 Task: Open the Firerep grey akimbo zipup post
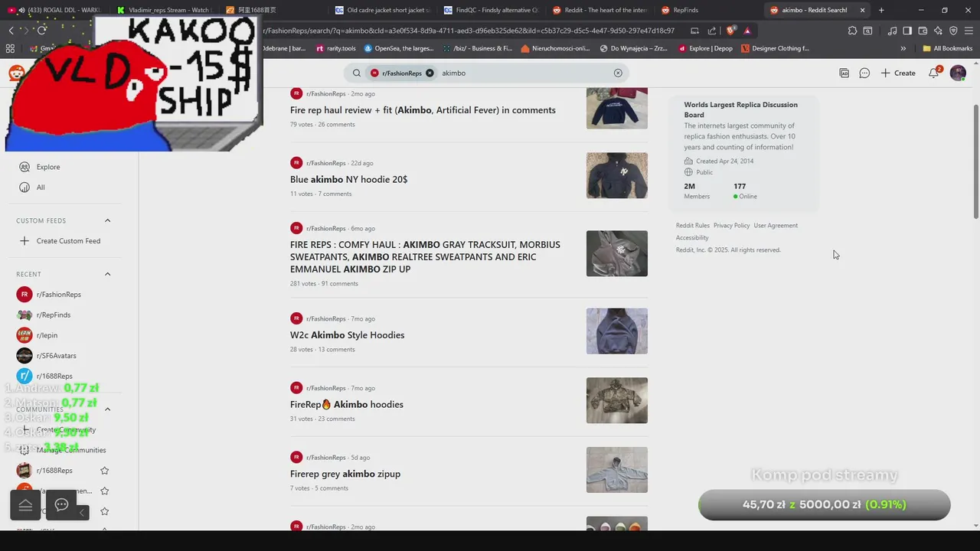click(x=345, y=474)
